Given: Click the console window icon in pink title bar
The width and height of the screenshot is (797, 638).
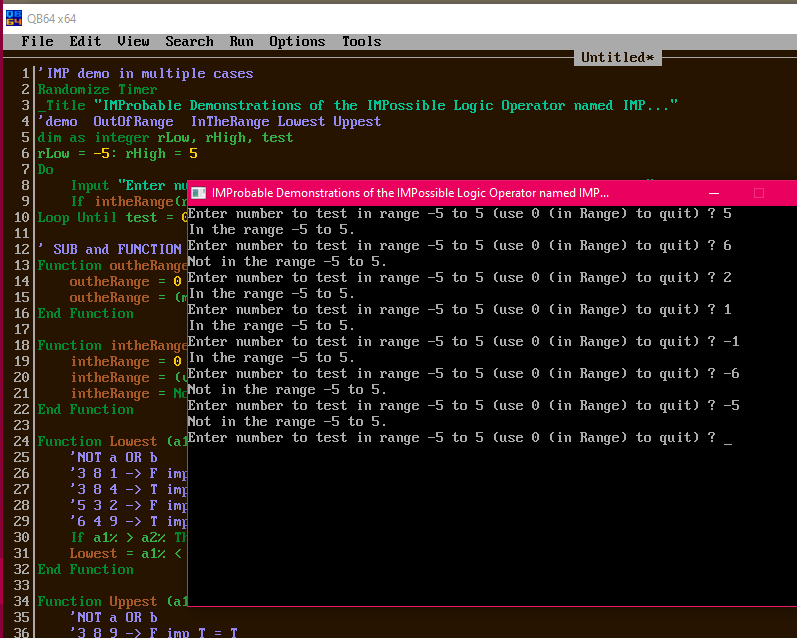Looking at the screenshot, I should coord(200,193).
